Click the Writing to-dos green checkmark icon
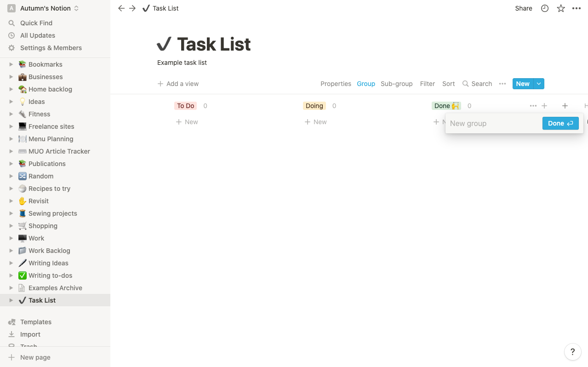Screen dimensions: 588x367 click(22, 275)
